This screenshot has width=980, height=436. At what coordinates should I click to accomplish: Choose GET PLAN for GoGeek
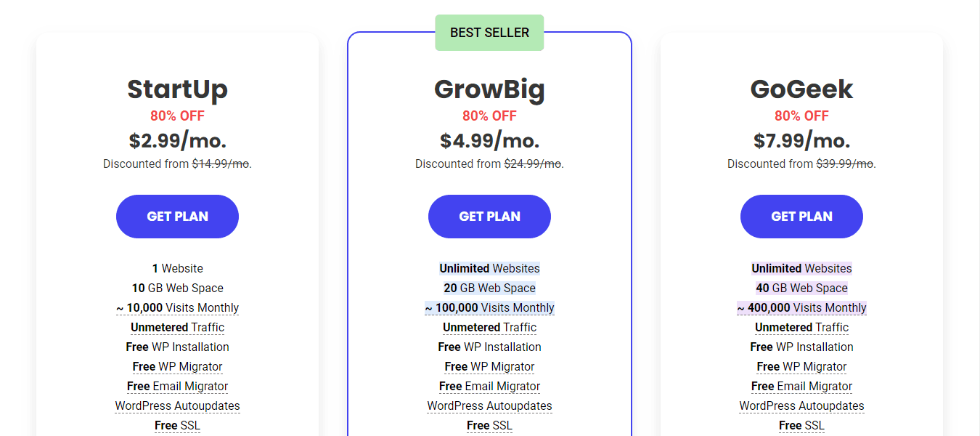tap(801, 217)
